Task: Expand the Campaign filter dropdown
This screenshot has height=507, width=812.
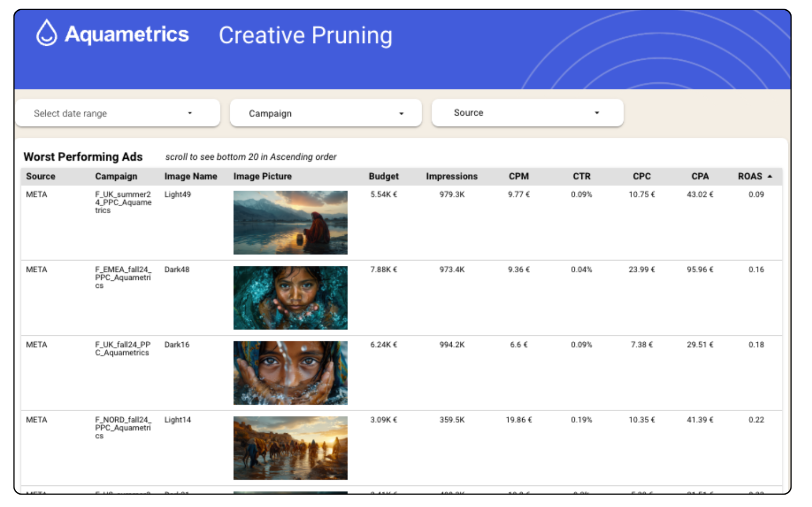Action: coord(325,114)
